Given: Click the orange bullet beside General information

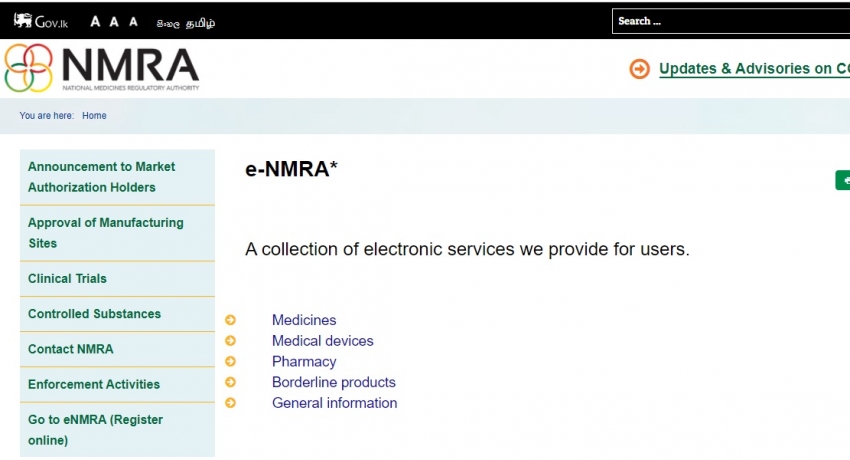Looking at the screenshot, I should 230,403.
